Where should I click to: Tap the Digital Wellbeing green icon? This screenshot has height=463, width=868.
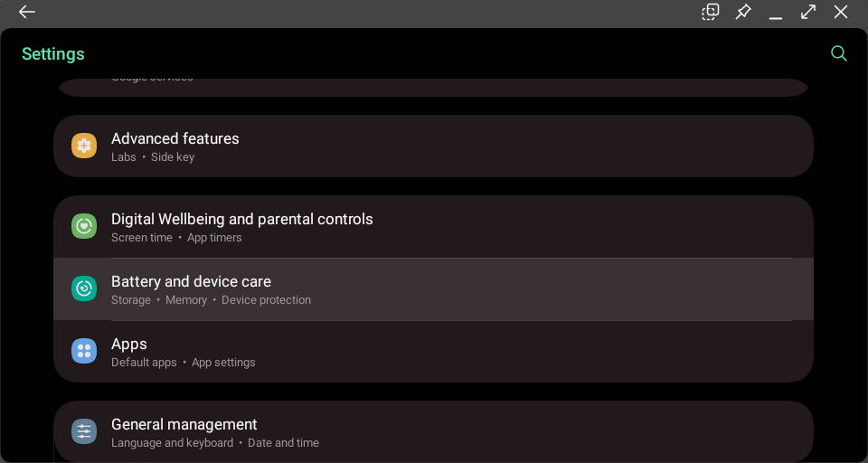84,226
